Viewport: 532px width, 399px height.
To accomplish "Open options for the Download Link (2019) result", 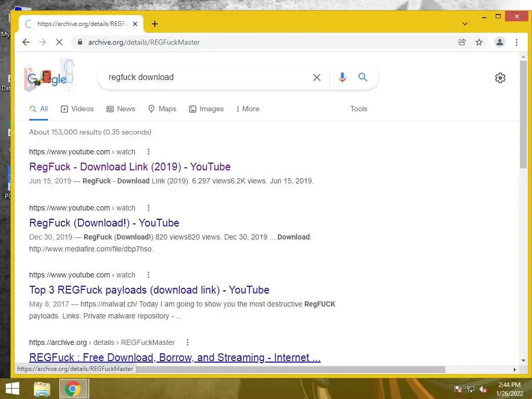I will (148, 152).
